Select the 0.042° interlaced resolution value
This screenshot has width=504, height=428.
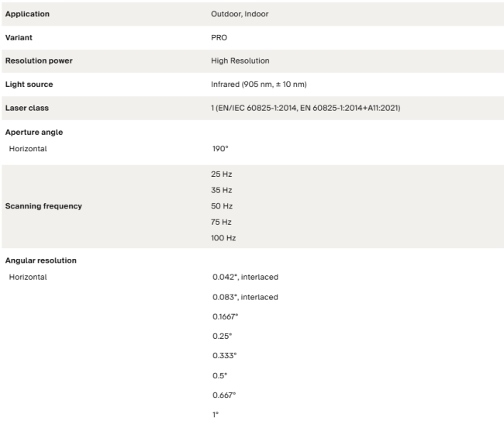pyautogui.click(x=245, y=277)
